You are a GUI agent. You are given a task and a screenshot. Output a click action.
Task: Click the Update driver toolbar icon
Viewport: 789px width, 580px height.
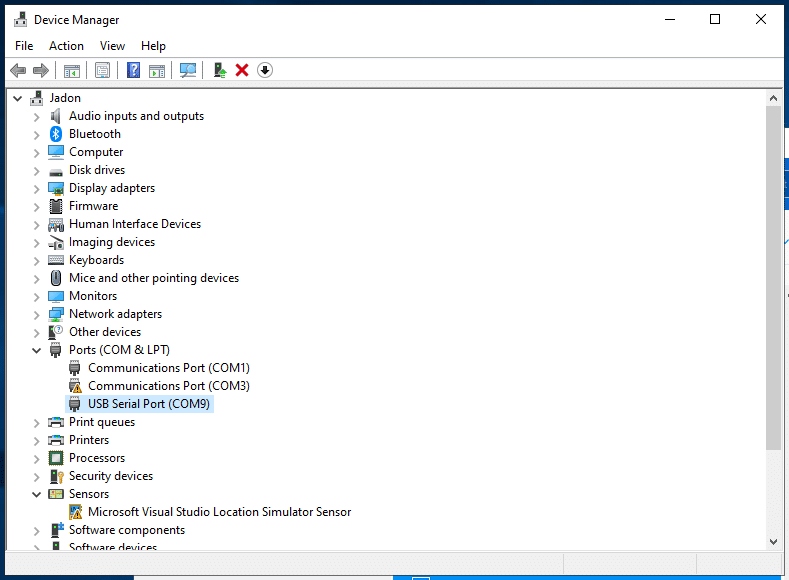click(219, 70)
